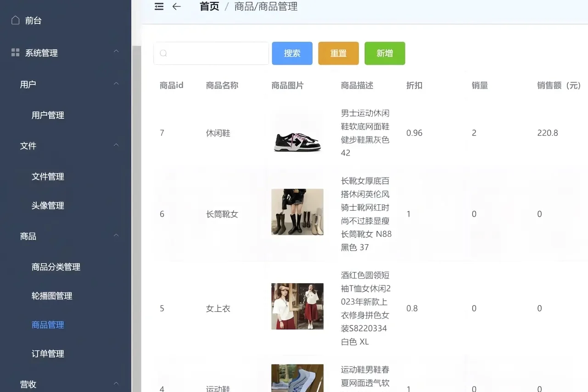Image resolution: width=588 pixels, height=392 pixels.
Task: Click the orange 重置 reset button
Action: [x=338, y=53]
